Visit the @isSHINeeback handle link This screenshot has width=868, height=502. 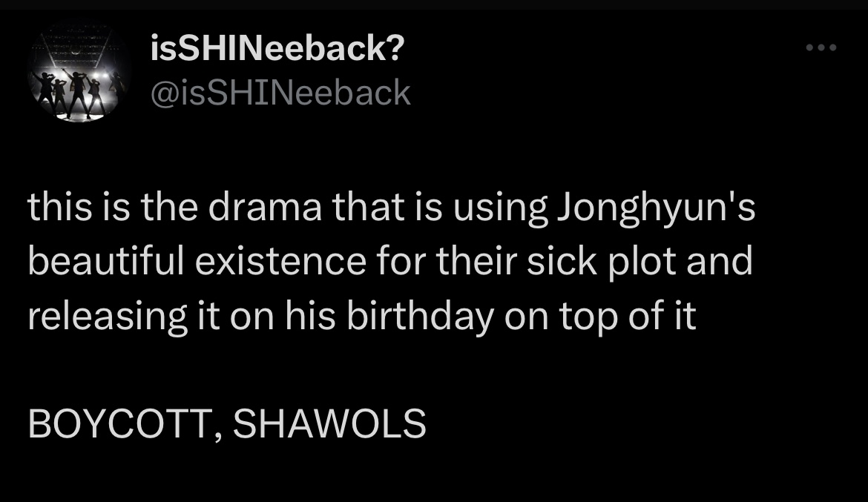(280, 93)
